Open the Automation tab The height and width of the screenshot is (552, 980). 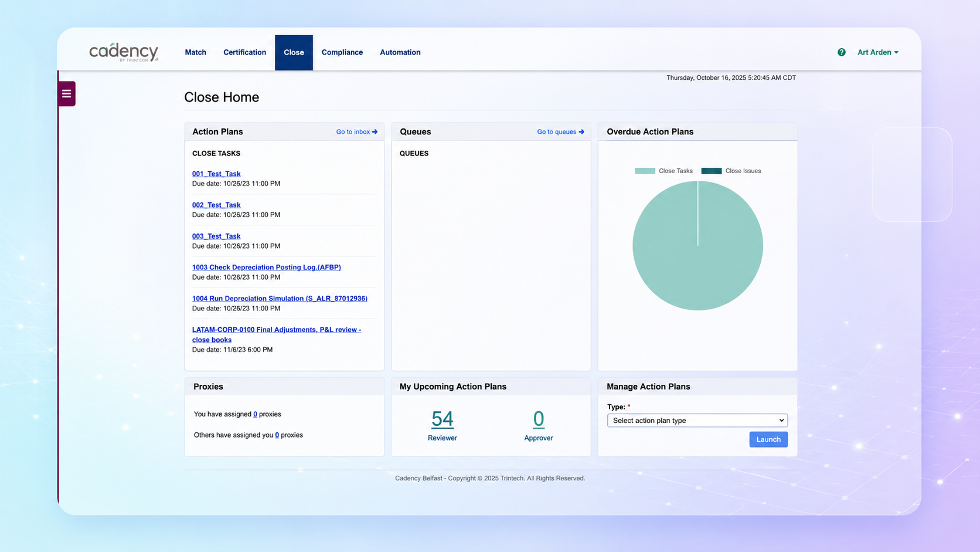(x=400, y=52)
